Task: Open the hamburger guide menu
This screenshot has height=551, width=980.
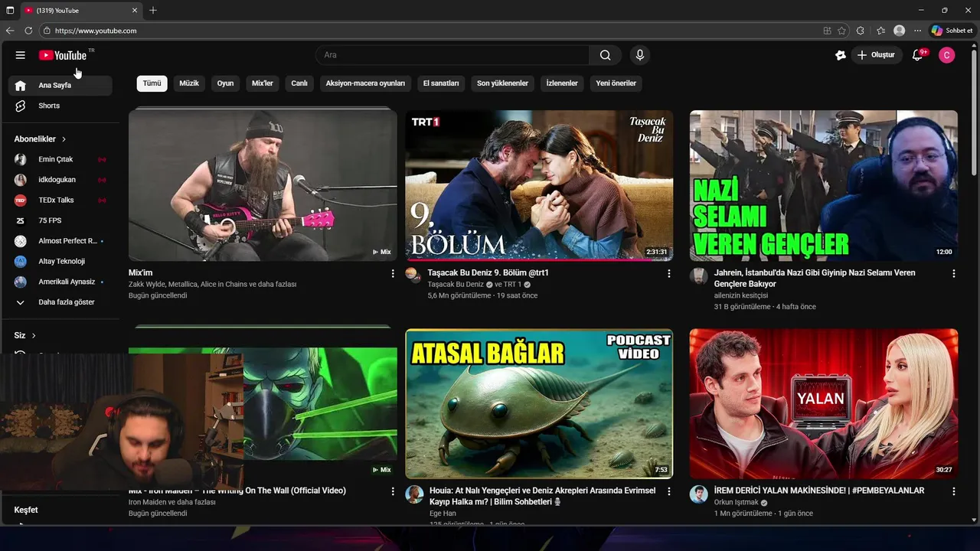Action: (21, 55)
